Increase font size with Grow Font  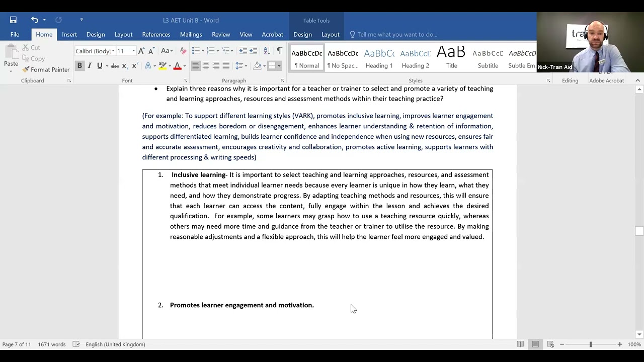tap(141, 51)
